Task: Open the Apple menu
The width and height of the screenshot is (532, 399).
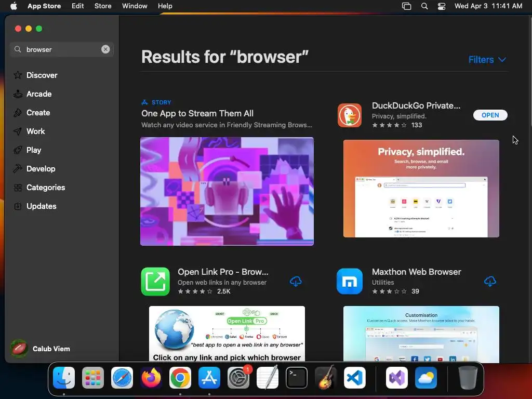Action: pos(14,6)
